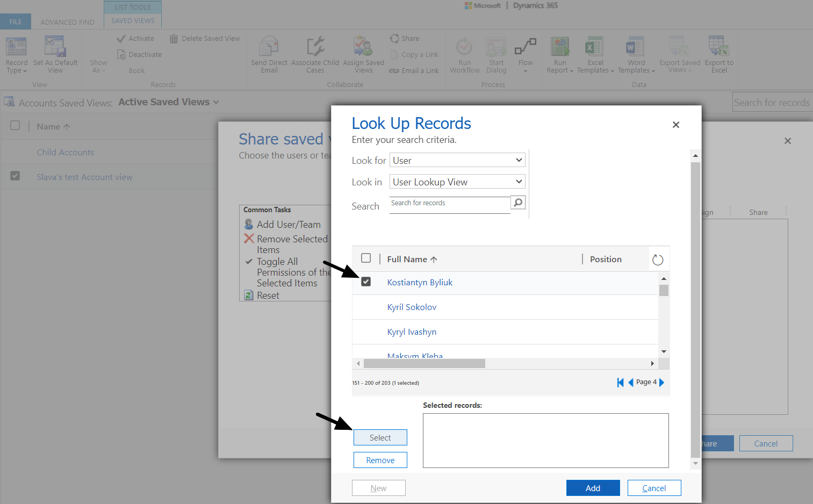The height and width of the screenshot is (504, 813).
Task: Sort by the Full Name column header
Action: [412, 259]
